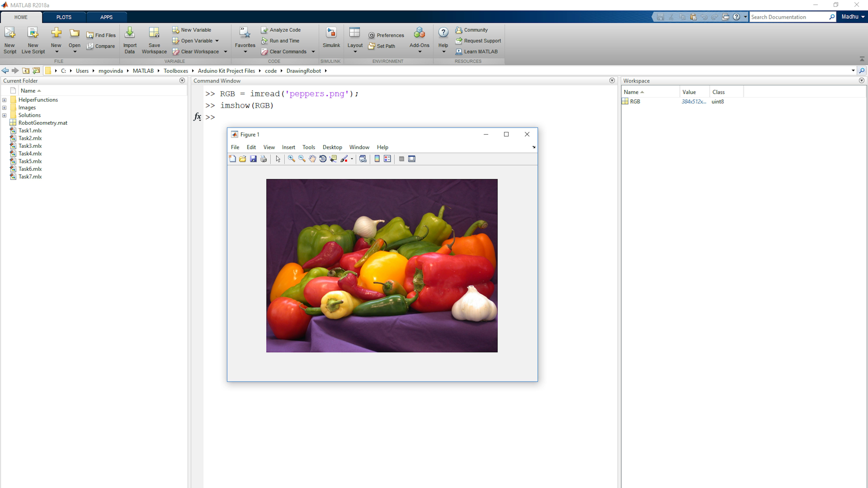Click Run and Time
This screenshot has height=488, width=868.
pyautogui.click(x=280, y=41)
